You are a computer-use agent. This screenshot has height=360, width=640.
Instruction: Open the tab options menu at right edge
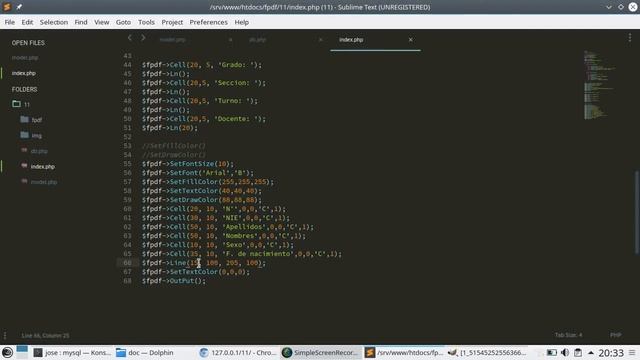pyautogui.click(x=630, y=38)
